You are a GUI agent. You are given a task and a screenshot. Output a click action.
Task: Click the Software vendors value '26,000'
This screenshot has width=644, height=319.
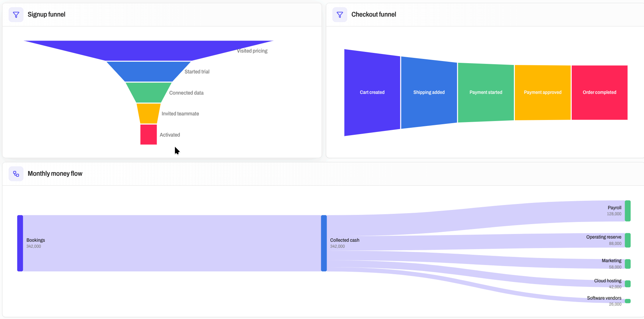tap(615, 304)
